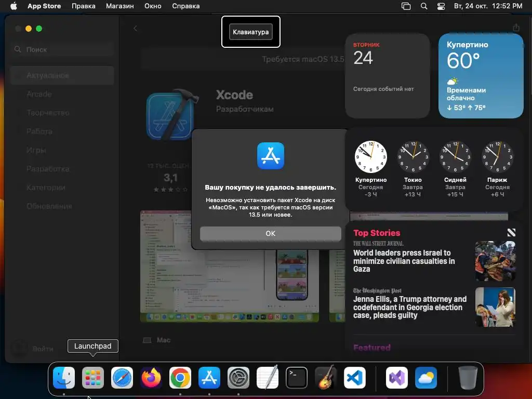Open Visual Studio purple icon in Dock
The image size is (532, 399).
[396, 378]
